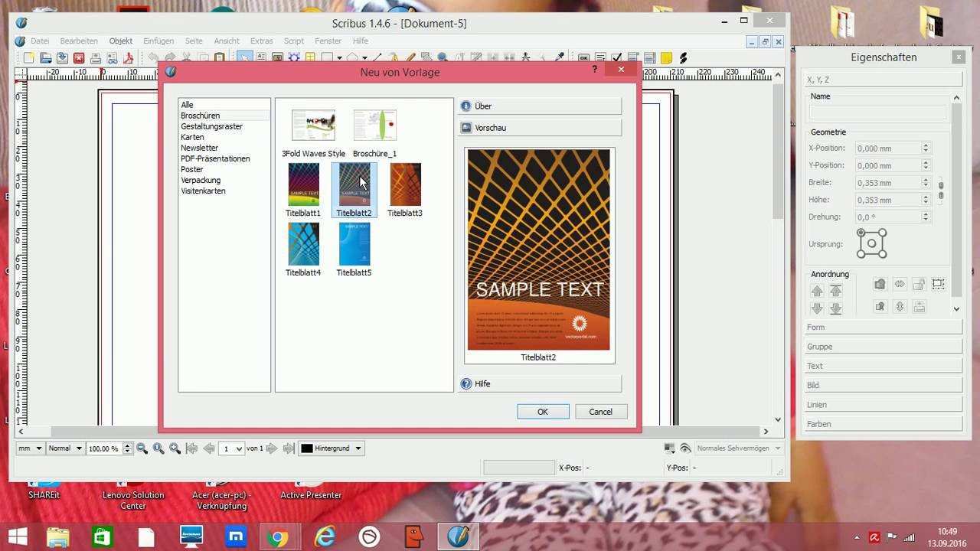Select the Titelblatt4 template thumbnail
This screenshot has width=980, height=551.
(303, 245)
